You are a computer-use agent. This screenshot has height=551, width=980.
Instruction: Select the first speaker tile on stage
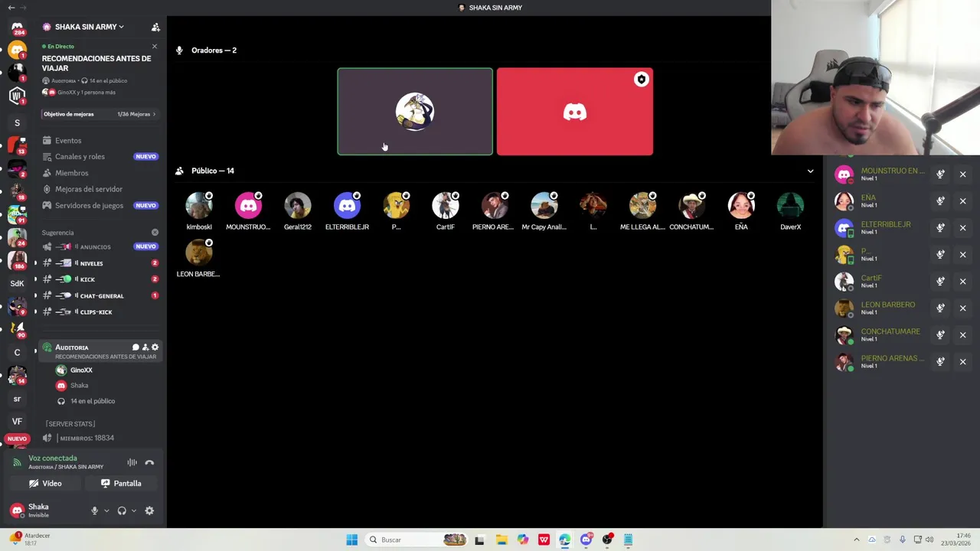pos(415,112)
